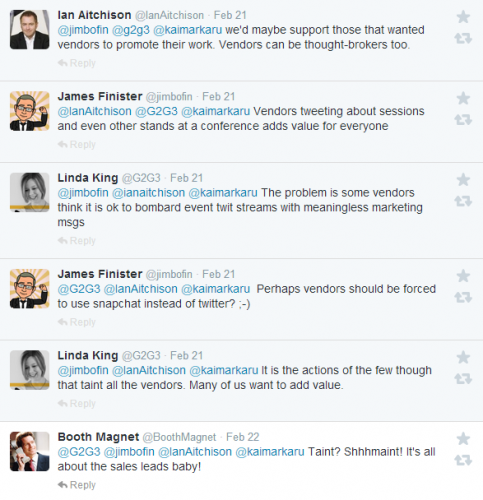Reply to Booth Magnet's tweet
483x500 pixels.
(x=77, y=485)
